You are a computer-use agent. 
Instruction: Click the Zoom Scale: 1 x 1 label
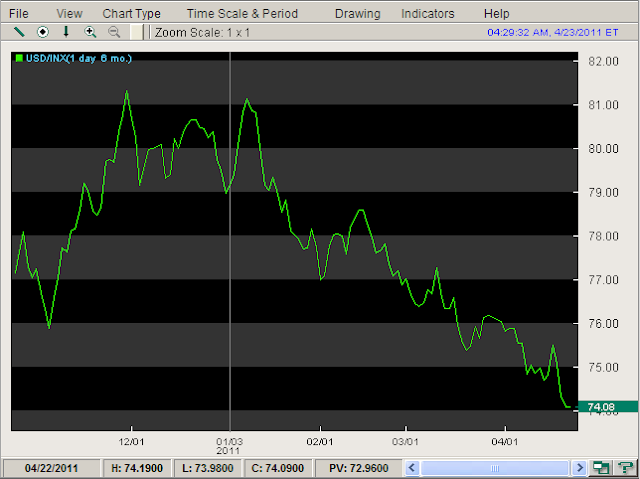pos(202,32)
